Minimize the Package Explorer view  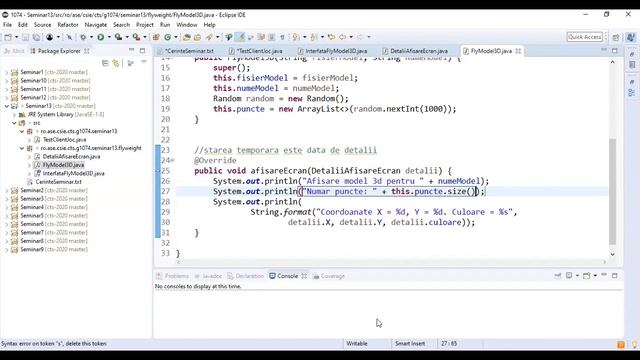tap(131, 50)
